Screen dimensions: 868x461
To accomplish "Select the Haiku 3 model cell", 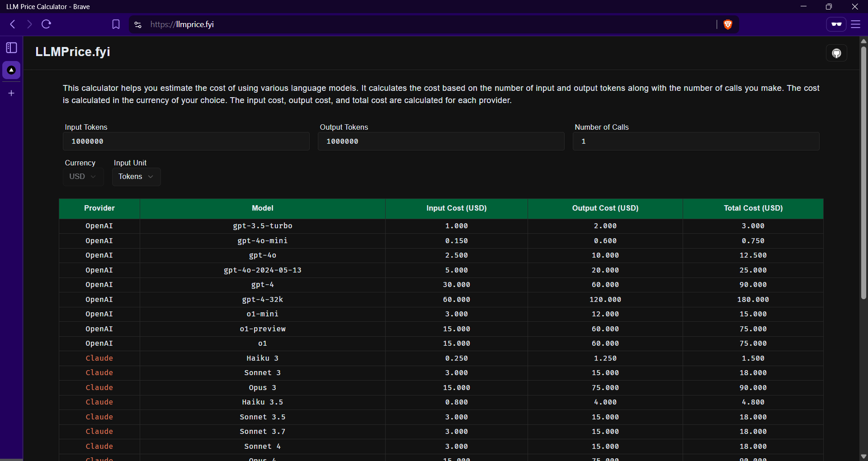I will click(263, 358).
